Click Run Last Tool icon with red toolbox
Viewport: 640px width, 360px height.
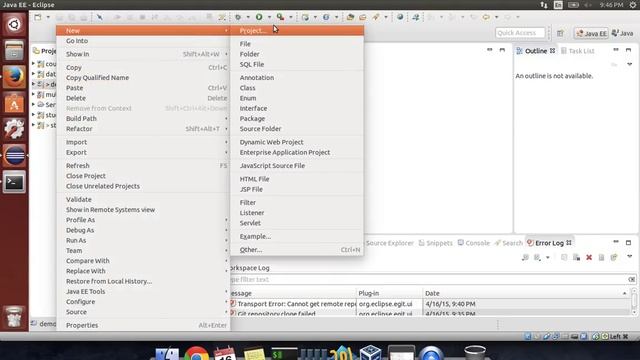[x=280, y=17]
